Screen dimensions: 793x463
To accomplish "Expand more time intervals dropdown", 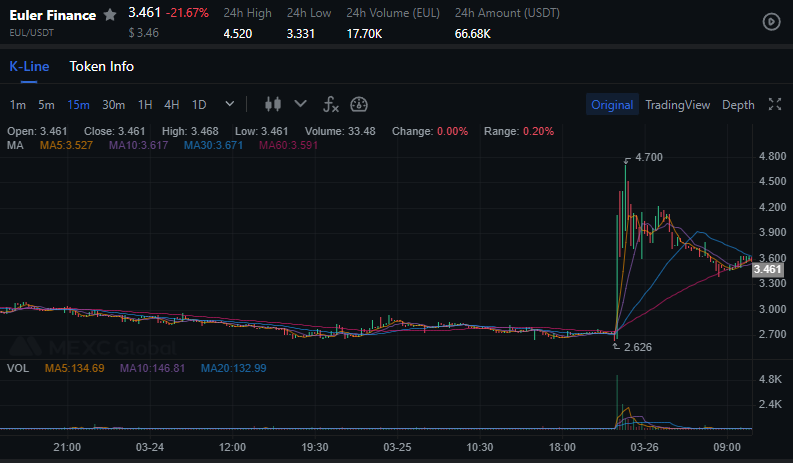I will [230, 104].
